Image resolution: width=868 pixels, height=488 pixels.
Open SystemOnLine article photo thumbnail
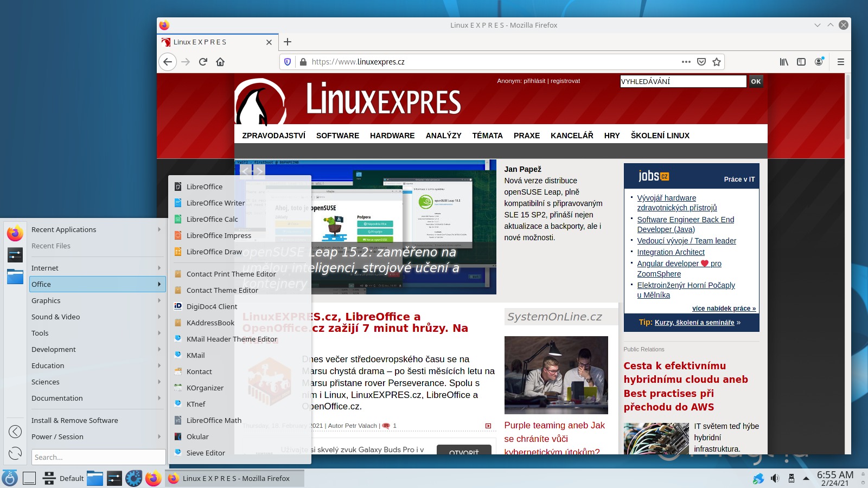556,375
